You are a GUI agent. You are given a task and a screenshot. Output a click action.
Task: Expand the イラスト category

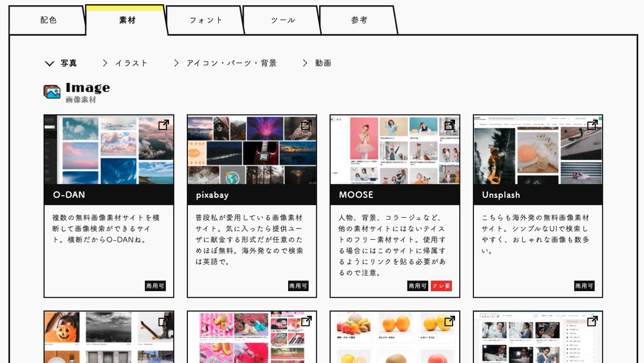click(x=125, y=63)
